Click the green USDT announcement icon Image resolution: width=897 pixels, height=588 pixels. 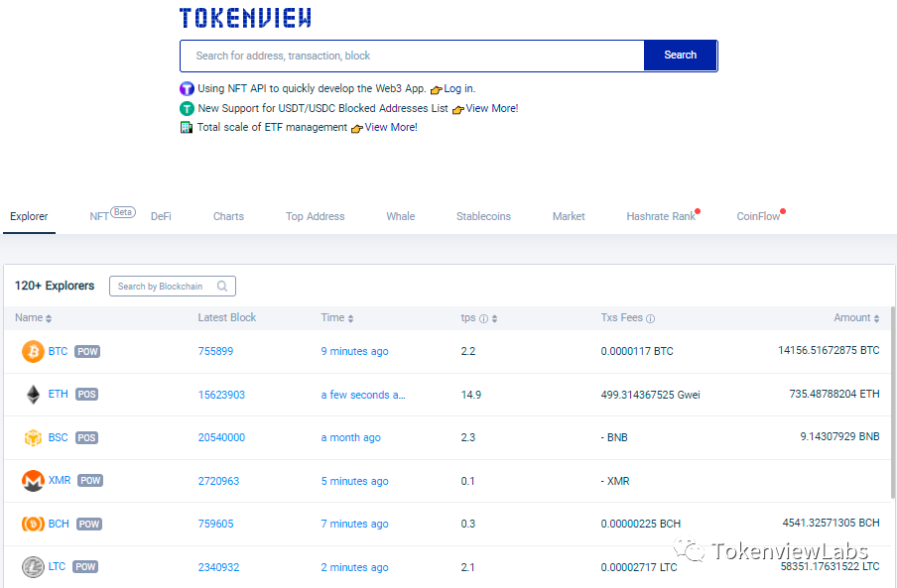pos(187,108)
